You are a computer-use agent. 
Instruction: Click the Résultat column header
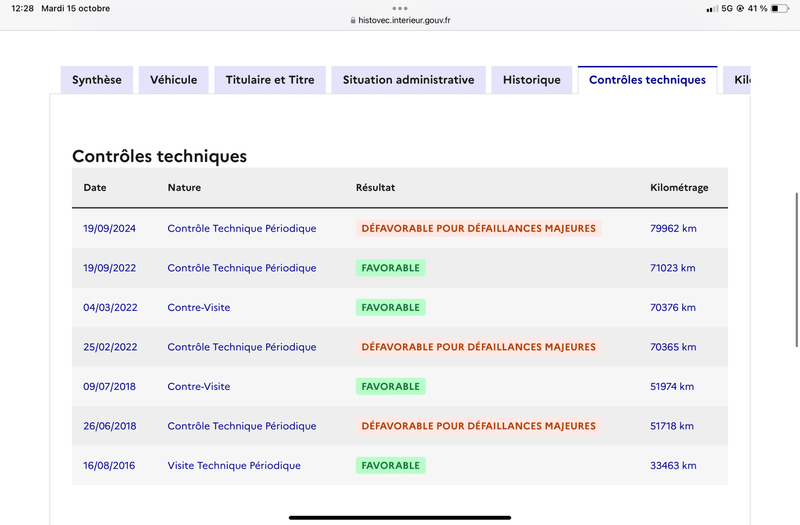376,187
